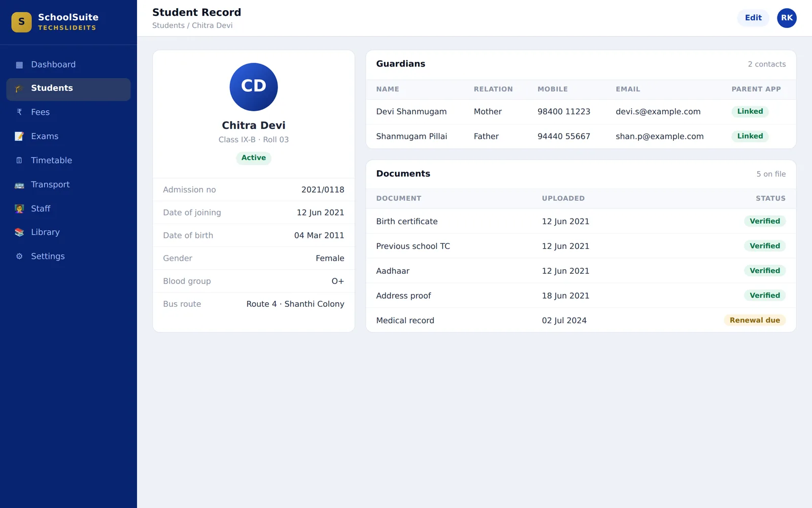Click the Birth certificate document name
Viewport: 812px width, 508px height.
tap(407, 221)
